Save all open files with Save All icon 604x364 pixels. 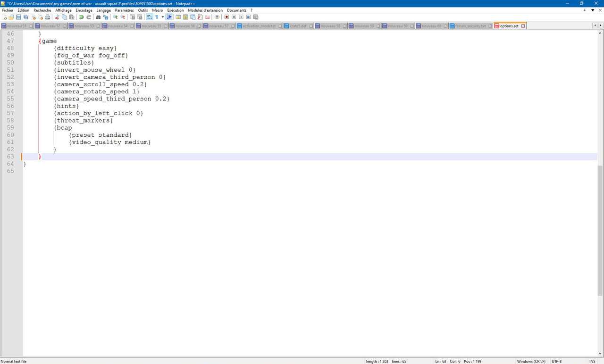pos(26,17)
